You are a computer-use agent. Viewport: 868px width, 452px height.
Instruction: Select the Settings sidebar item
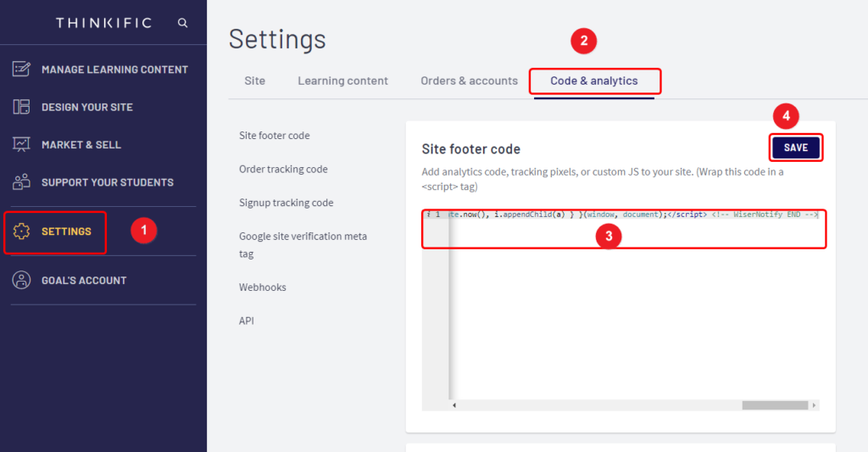(66, 232)
